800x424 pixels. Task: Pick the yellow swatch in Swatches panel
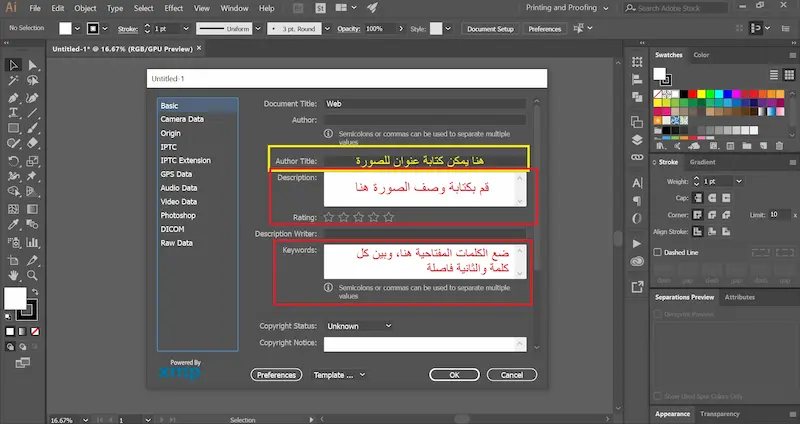point(701,94)
